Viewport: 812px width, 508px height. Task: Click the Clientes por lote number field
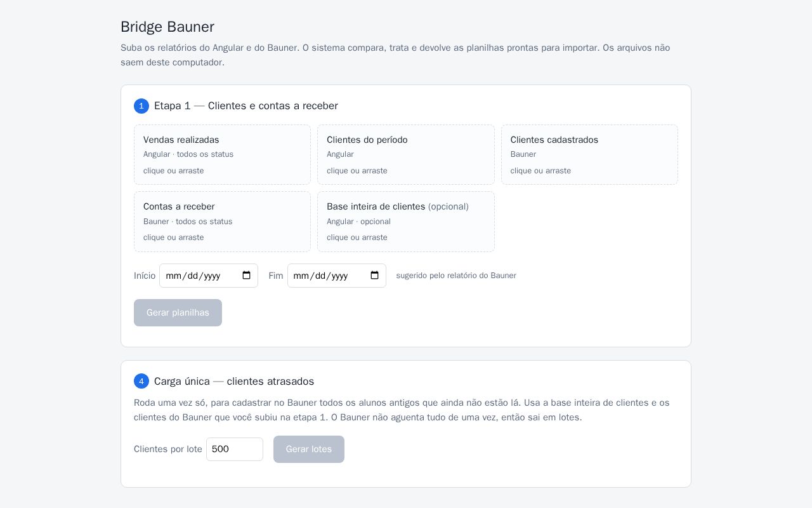235,449
